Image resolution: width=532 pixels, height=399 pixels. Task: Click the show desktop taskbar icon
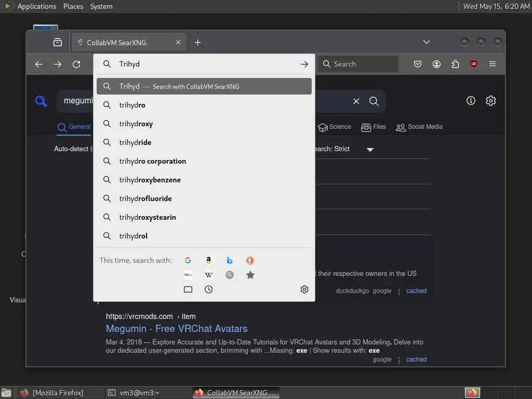[6, 393]
